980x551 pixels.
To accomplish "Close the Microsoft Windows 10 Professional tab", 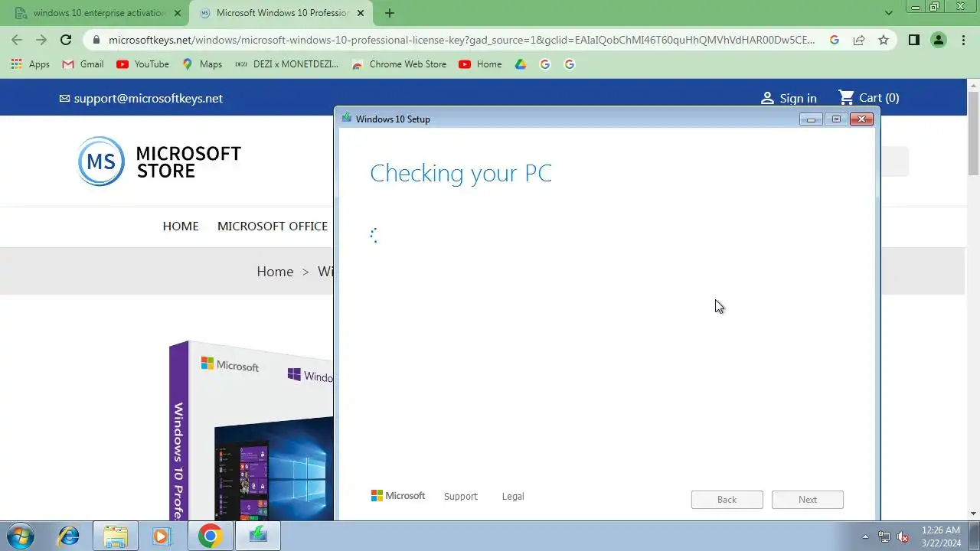I will tap(361, 13).
